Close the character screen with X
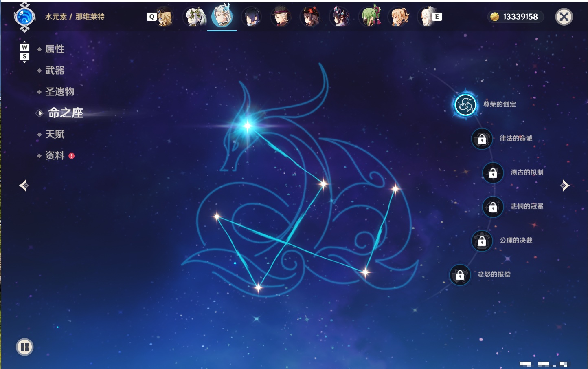This screenshot has width=588, height=369. (564, 17)
